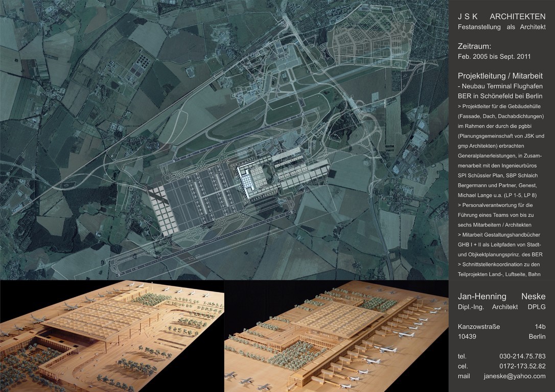The image size is (555, 392).
Task: Click the Neubau Terminal Flughafen text line
Action: 498,86
